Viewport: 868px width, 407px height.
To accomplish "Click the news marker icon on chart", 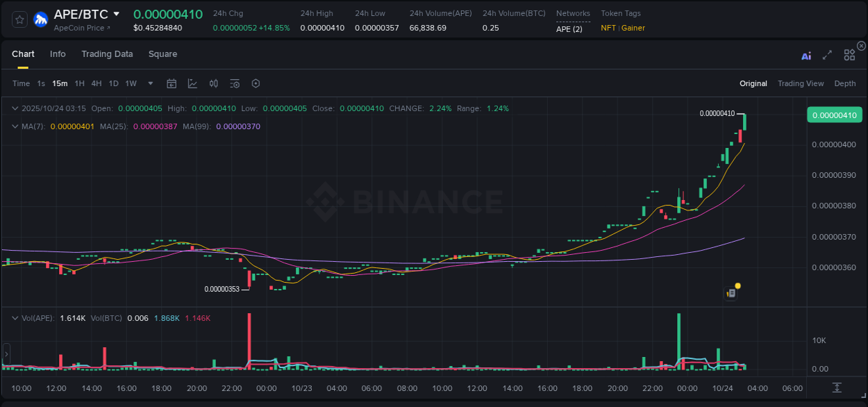I will coord(731,293).
